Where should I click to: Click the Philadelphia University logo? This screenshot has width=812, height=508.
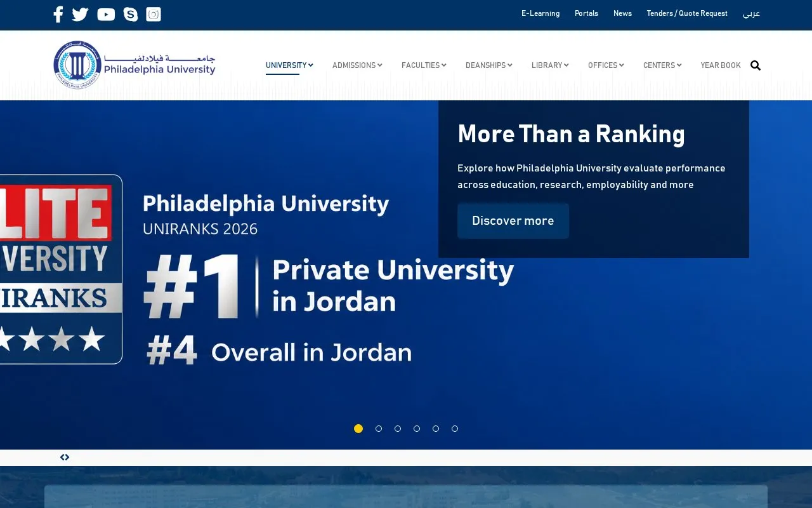pyautogui.click(x=134, y=65)
